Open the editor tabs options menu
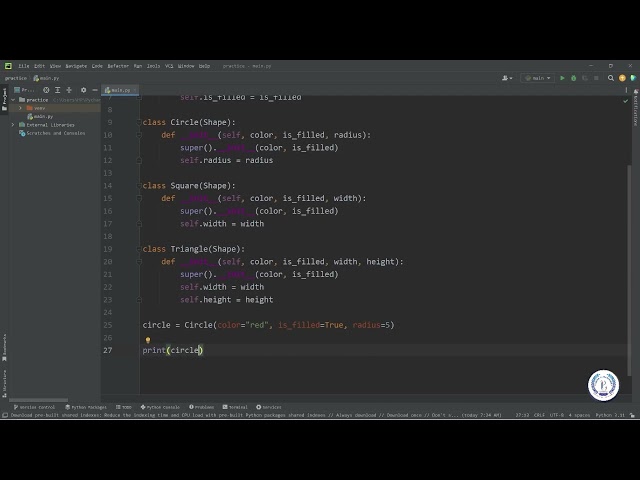The height and width of the screenshot is (480, 640). [626, 90]
